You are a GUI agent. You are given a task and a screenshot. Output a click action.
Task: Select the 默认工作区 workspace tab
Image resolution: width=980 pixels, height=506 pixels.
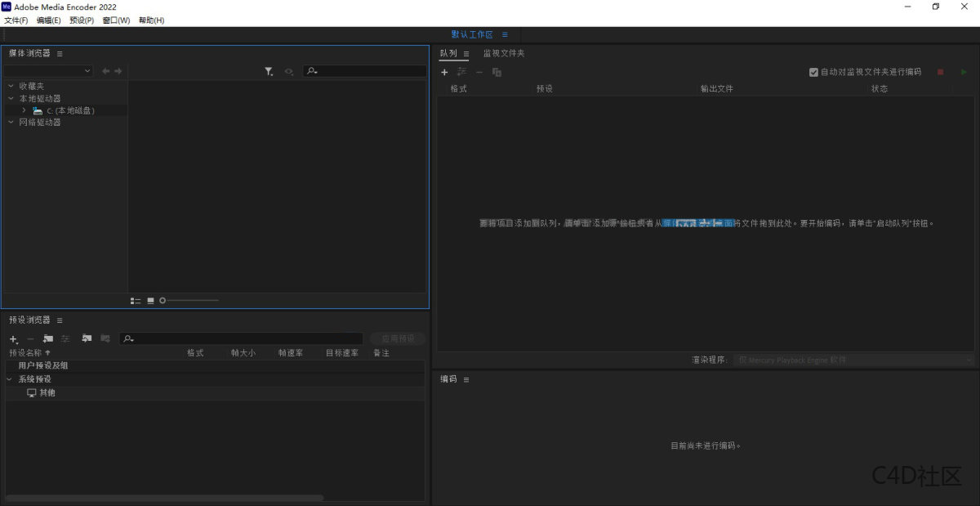[x=472, y=34]
